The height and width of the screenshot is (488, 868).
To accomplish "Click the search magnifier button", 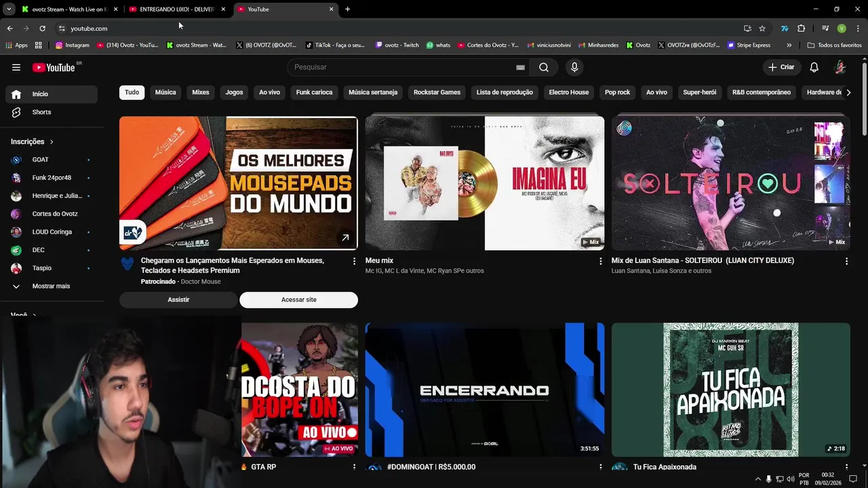I will (544, 67).
